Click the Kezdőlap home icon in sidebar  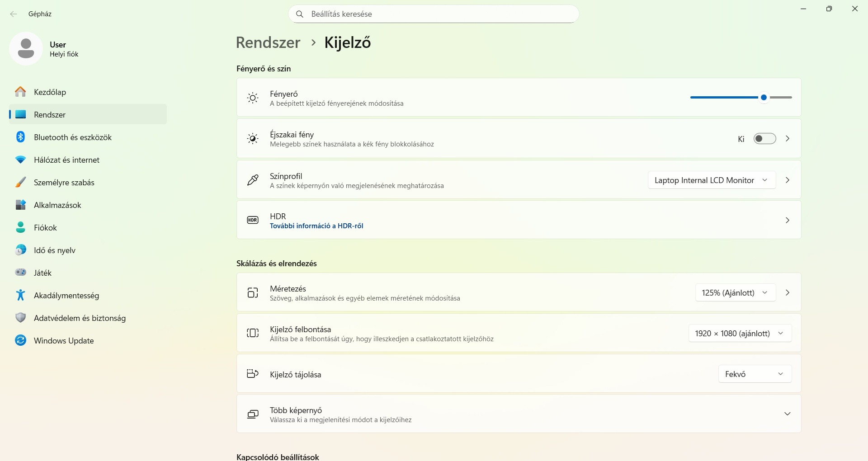(20, 92)
